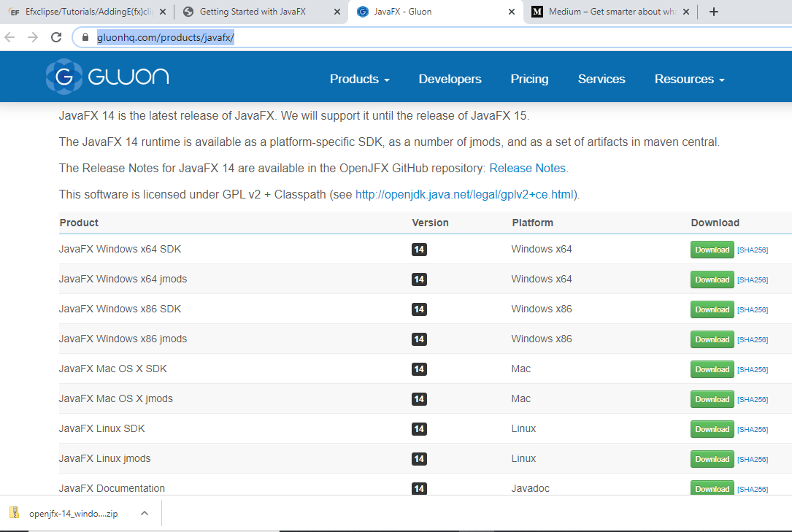Click the padlock security icon in address bar
792x532 pixels.
point(85,36)
